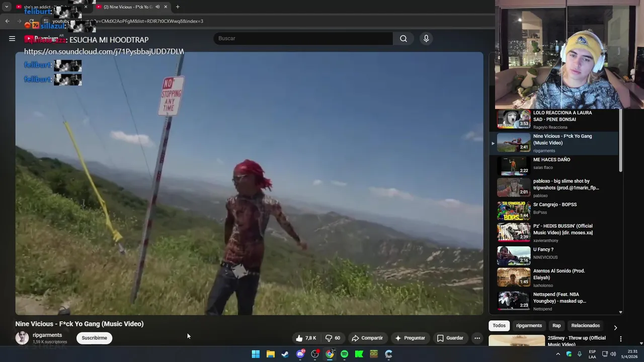Open ripgarments channel name link

click(47, 335)
